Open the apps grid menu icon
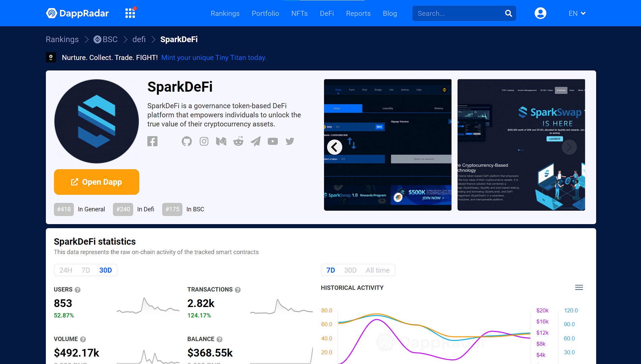 tap(130, 13)
